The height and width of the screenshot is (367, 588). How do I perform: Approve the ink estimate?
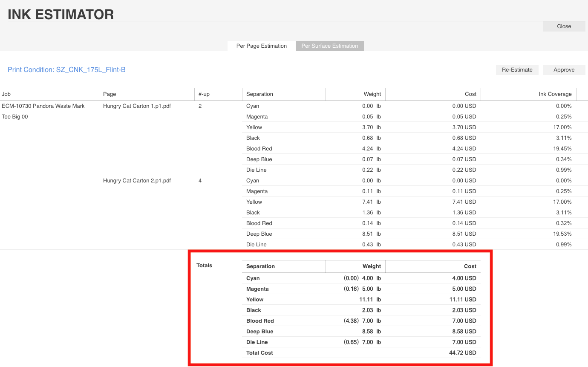[564, 70]
